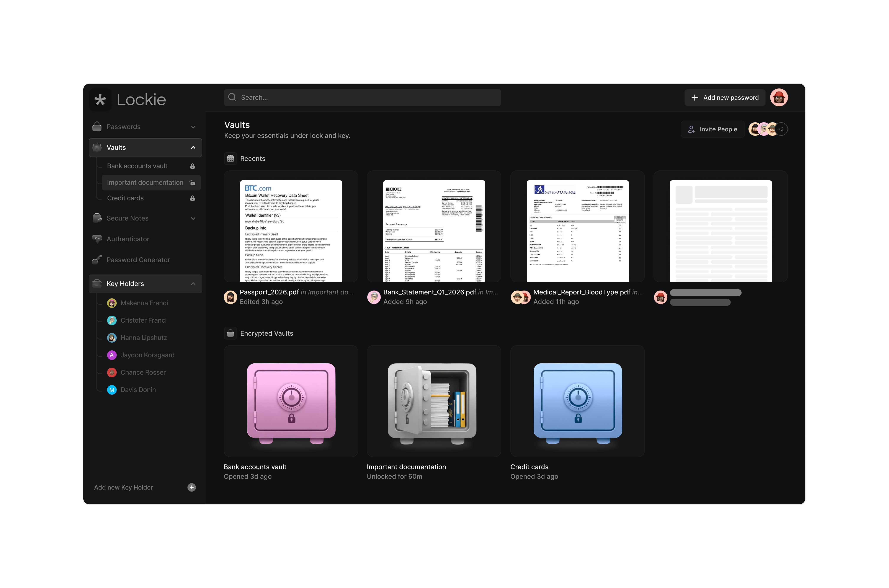Screen dimensions: 889x588
Task: Click the plus icon beside Add new Key Holder
Action: pos(192,487)
